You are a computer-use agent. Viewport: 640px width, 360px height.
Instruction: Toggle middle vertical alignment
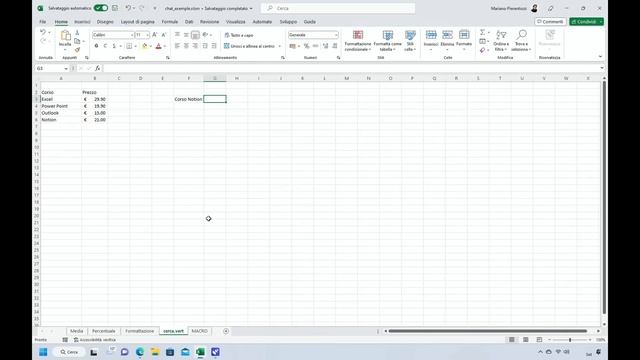click(x=187, y=35)
